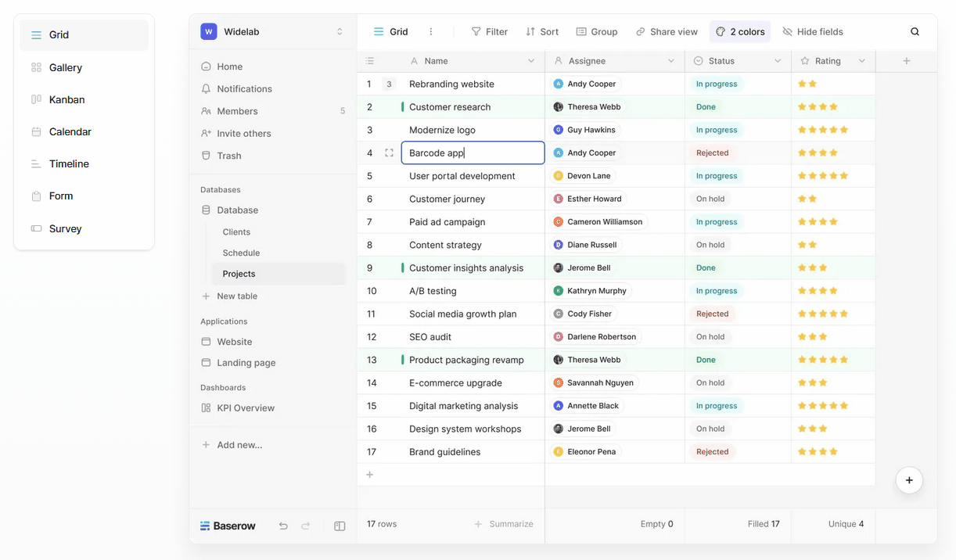Image resolution: width=956 pixels, height=560 pixels.
Task: Open the Assignee column dropdown arrow
Action: (671, 61)
